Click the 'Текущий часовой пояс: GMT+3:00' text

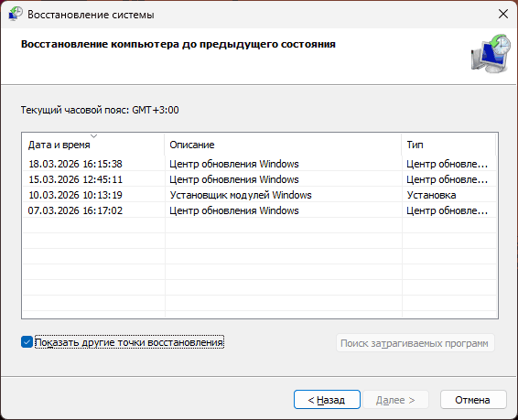pos(100,110)
